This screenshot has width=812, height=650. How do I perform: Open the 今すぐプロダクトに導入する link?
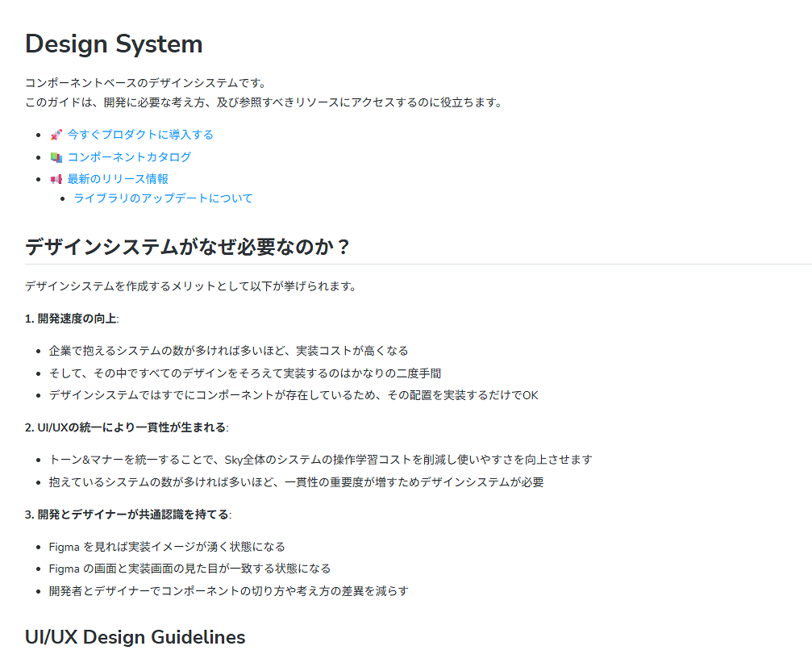(140, 135)
